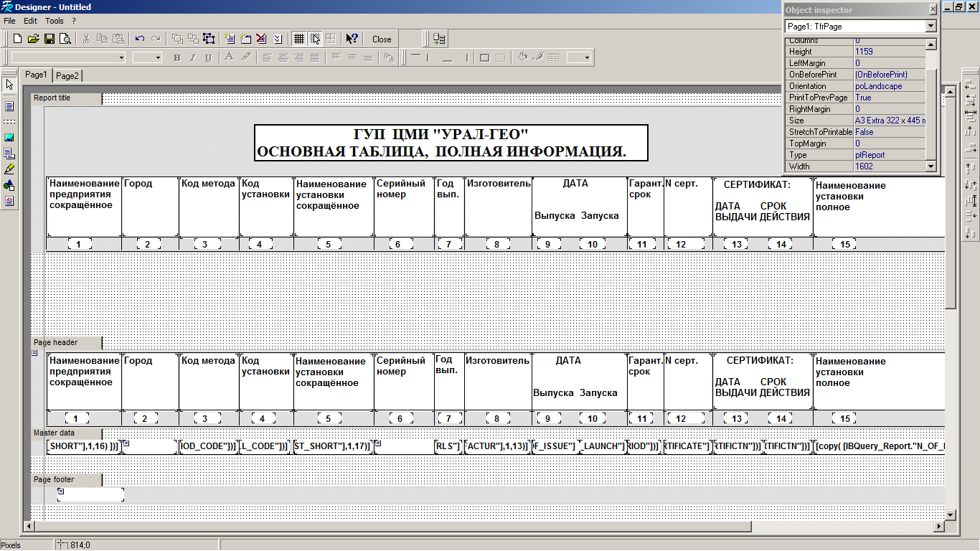980x551 pixels.
Task: Switch to the Page1 tab
Action: tap(36, 75)
